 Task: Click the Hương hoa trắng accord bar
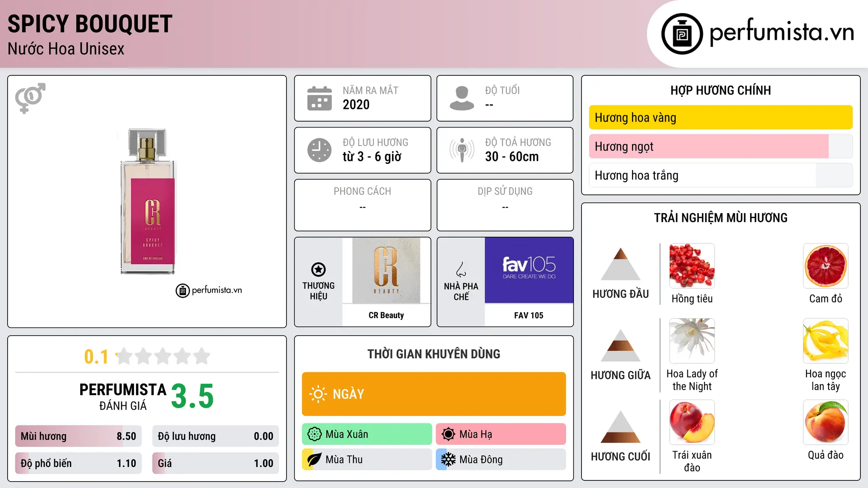click(x=721, y=175)
